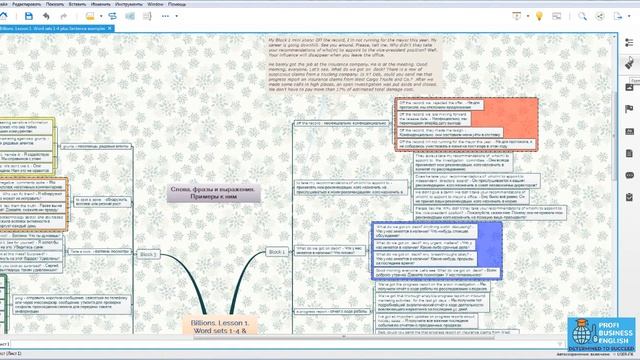Screen dimensions: 640x360
Task: Undo the last action
Action: pos(46,16)
